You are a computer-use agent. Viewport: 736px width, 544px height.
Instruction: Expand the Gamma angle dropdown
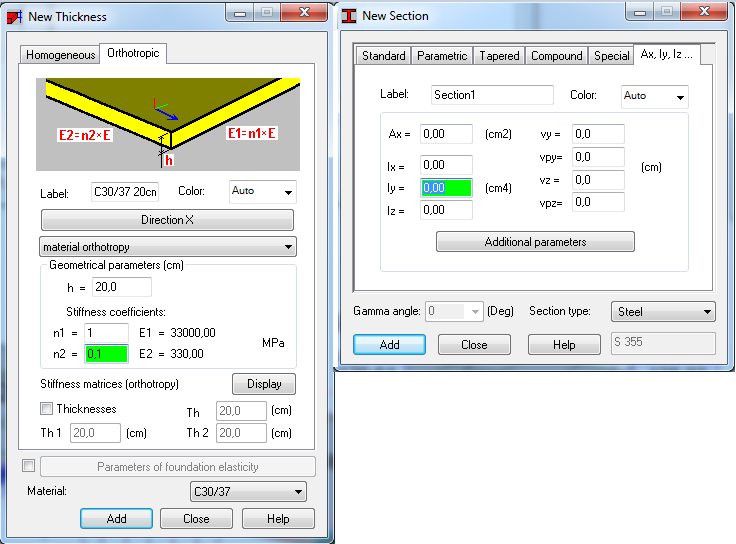(x=475, y=312)
